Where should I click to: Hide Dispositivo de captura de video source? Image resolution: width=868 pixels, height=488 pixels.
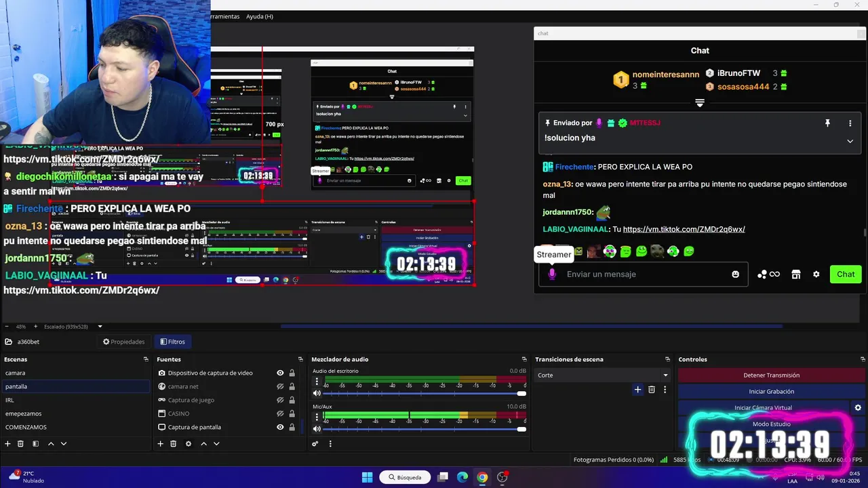pos(280,373)
